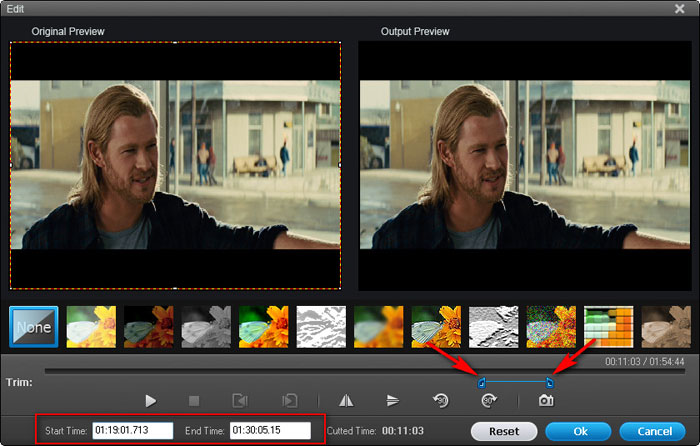This screenshot has height=446, width=700.
Task: Apply the blur effect thumbnail
Action: (x=379, y=327)
